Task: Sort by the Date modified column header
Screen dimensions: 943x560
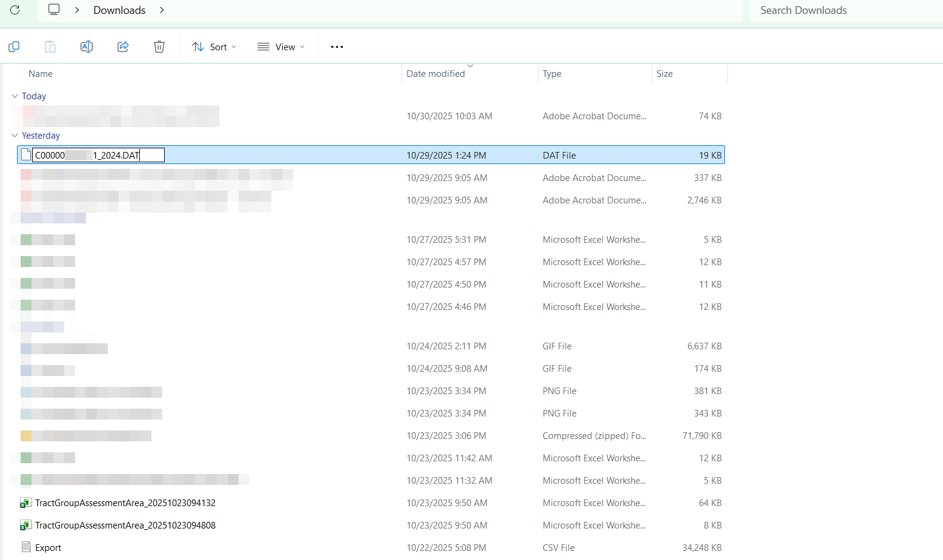Action: (x=435, y=74)
